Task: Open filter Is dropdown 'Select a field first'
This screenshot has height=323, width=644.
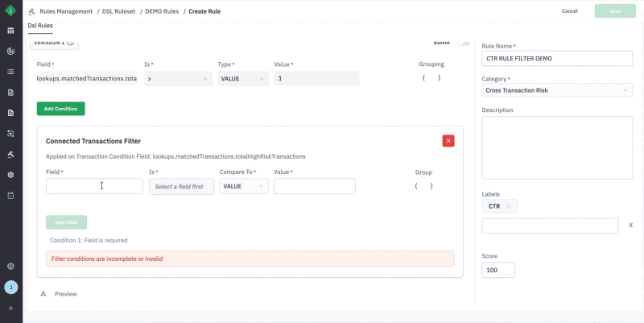Action: tap(182, 186)
